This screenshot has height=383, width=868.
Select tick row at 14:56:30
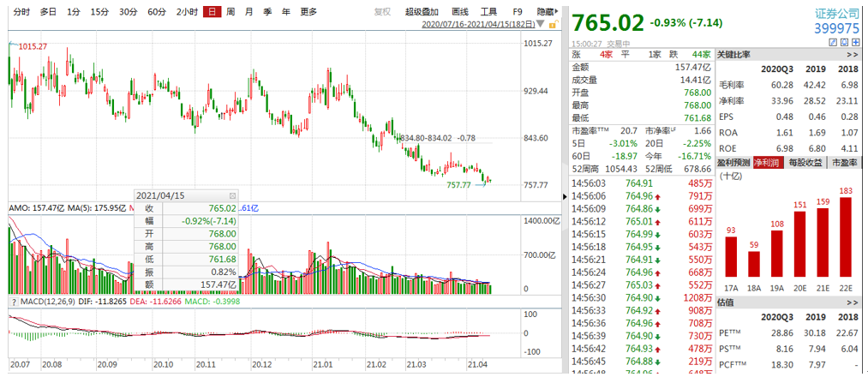pyautogui.click(x=642, y=298)
